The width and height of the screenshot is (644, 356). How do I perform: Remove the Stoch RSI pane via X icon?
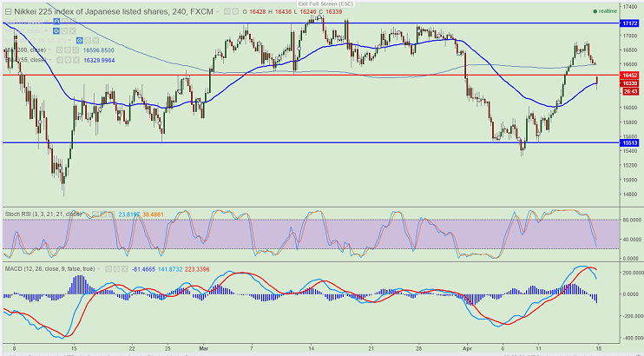(x=111, y=214)
